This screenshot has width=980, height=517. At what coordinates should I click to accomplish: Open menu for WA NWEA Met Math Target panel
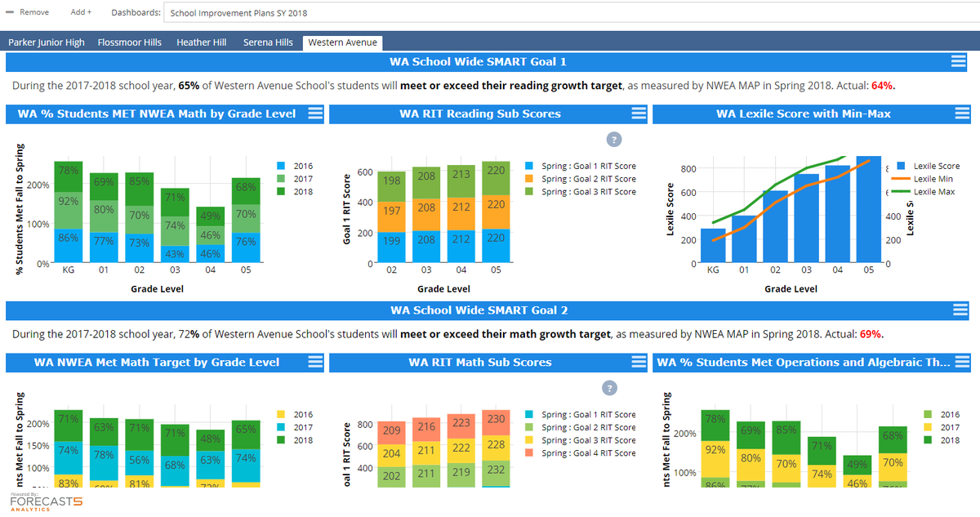[315, 363]
